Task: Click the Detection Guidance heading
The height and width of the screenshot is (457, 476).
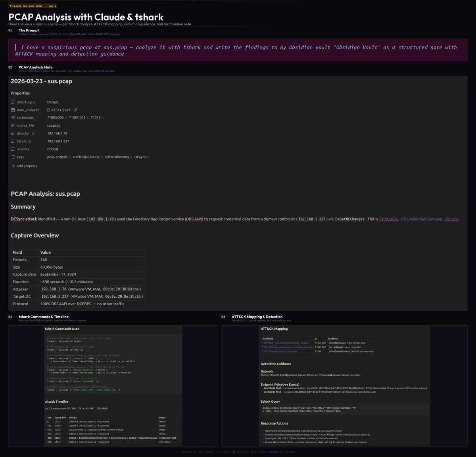Action: pyautogui.click(x=276, y=364)
